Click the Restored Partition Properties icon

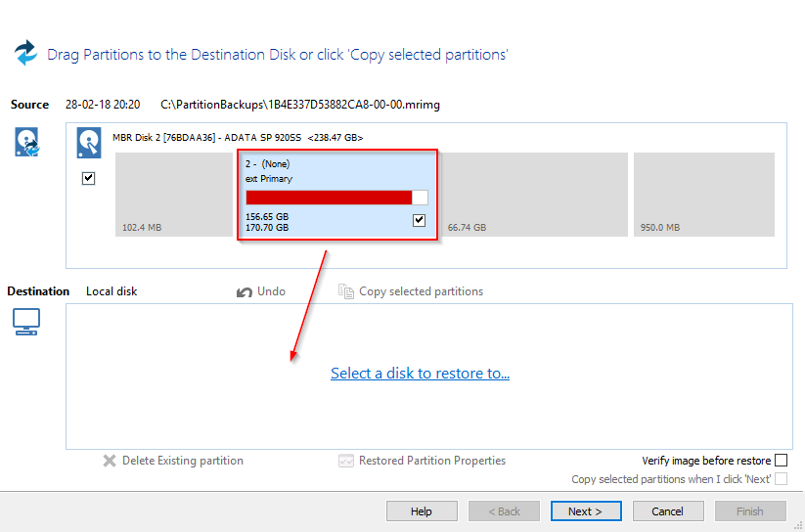[345, 461]
